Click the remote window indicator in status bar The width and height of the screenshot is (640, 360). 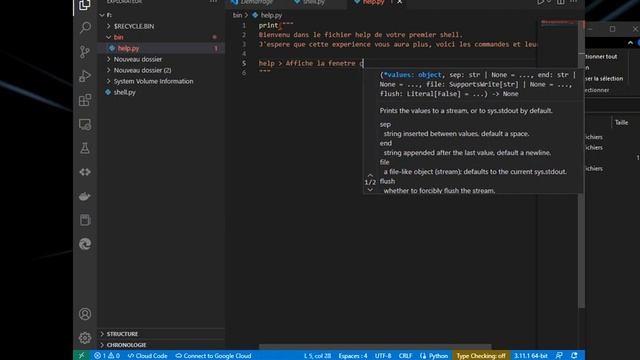tap(82, 356)
